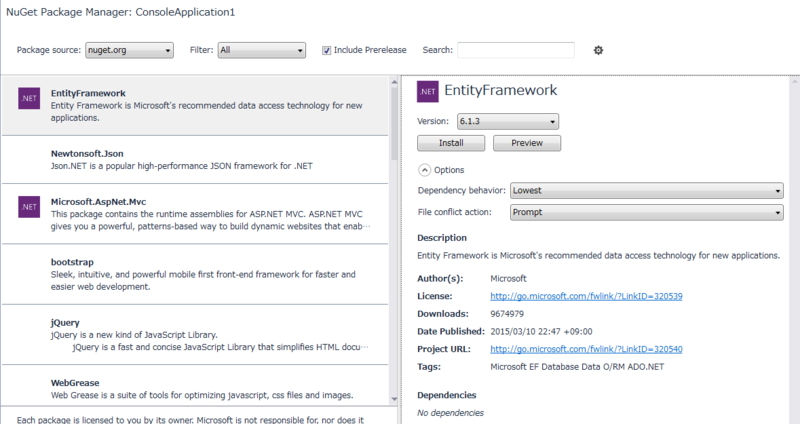Click the EntityFramework .NET icon in package list
The width and height of the screenshot is (800, 424).
[x=29, y=98]
